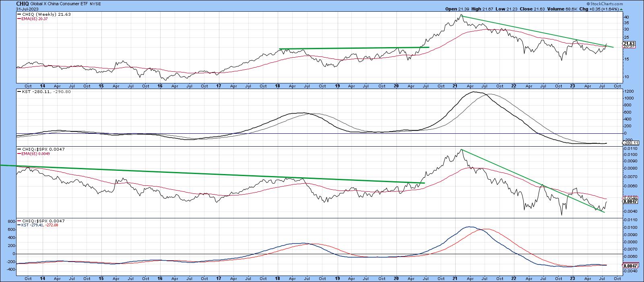The width and height of the screenshot is (644, 282).
Task: Click the 35 price level on the axis
Action: (626, 23)
